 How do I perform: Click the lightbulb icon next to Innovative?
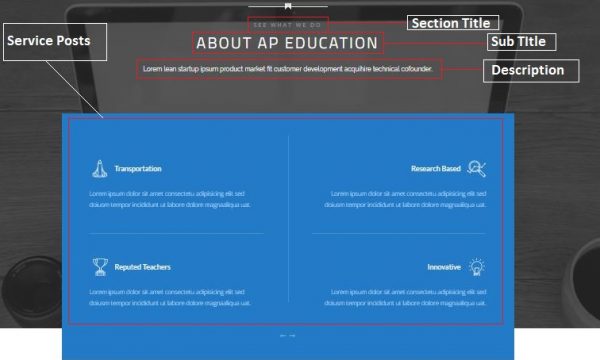pyautogui.click(x=477, y=267)
